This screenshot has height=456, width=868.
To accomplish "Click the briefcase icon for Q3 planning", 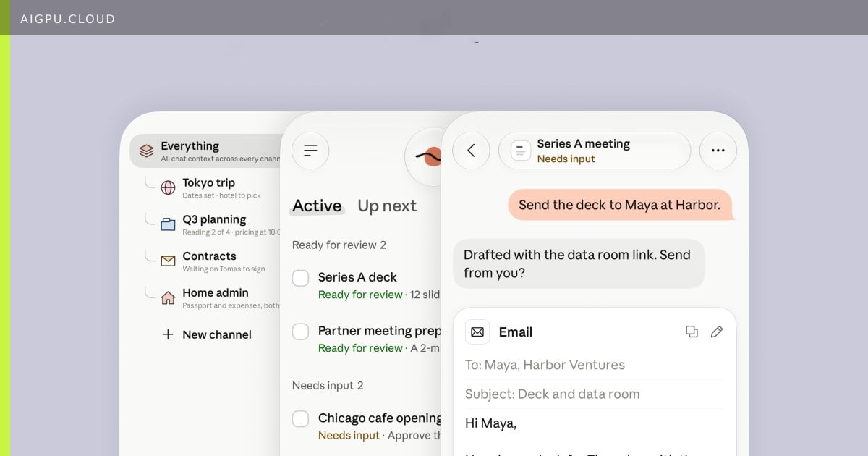I will [x=168, y=224].
